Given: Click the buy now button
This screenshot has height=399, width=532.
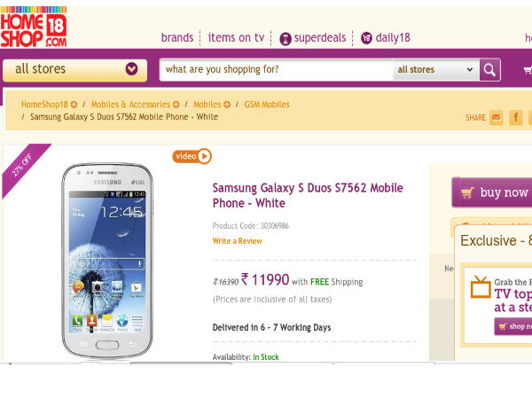Looking at the screenshot, I should click(x=493, y=192).
